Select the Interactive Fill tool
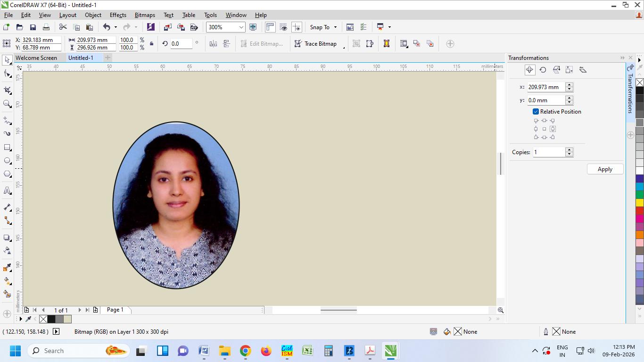Image resolution: width=644 pixels, height=362 pixels. [x=7, y=280]
